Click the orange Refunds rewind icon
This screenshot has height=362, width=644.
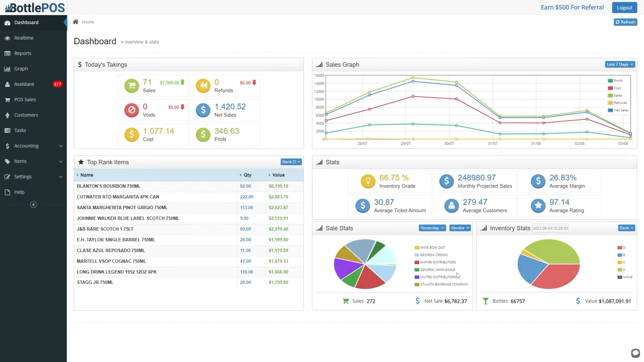tap(203, 85)
